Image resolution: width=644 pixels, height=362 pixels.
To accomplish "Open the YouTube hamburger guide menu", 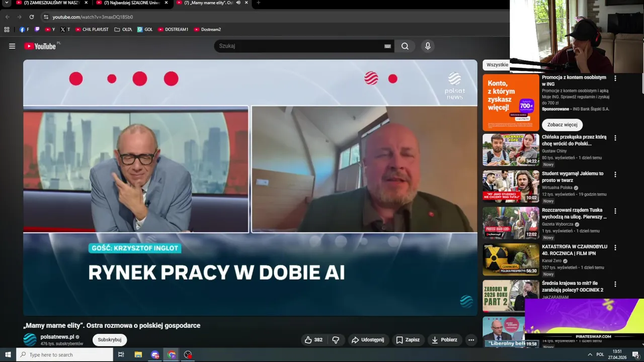I will coord(12,46).
